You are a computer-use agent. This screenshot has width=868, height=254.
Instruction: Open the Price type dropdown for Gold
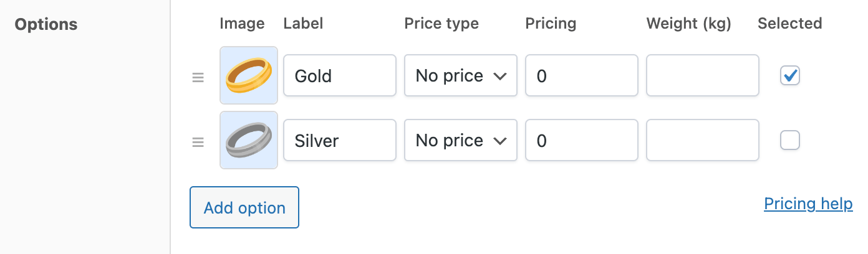click(x=460, y=76)
